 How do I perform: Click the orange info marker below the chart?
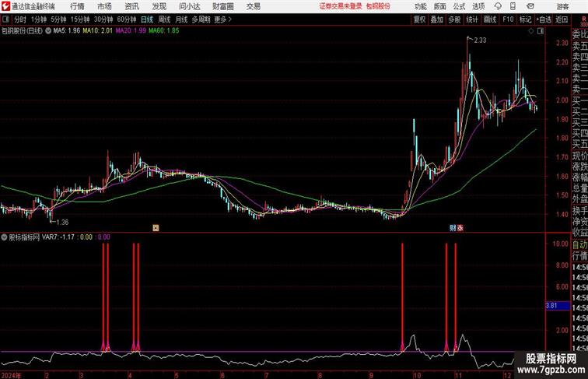156,227
